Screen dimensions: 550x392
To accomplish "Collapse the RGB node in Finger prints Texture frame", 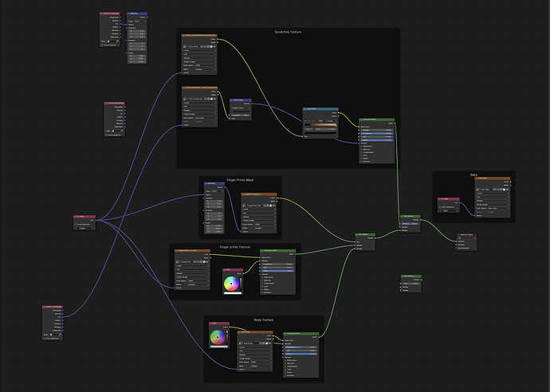I will [225, 270].
